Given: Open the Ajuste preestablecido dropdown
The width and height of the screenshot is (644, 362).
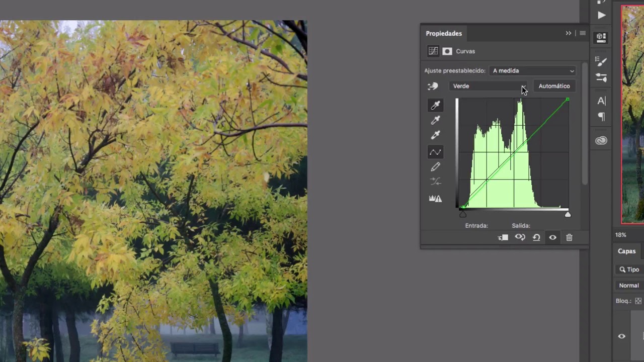Looking at the screenshot, I should point(533,71).
